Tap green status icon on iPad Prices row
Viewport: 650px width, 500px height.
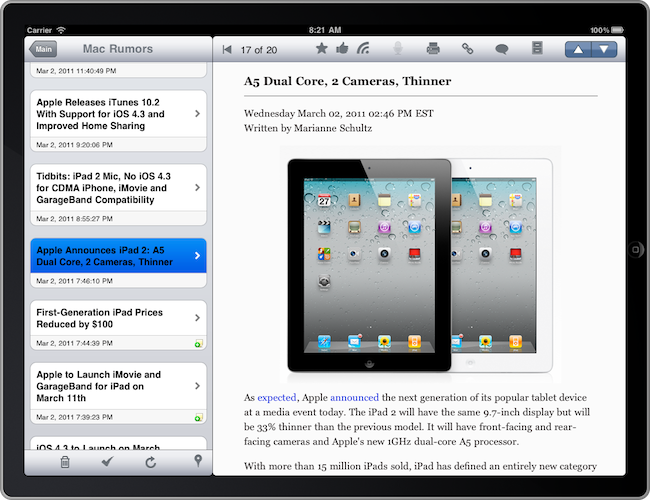point(199,344)
